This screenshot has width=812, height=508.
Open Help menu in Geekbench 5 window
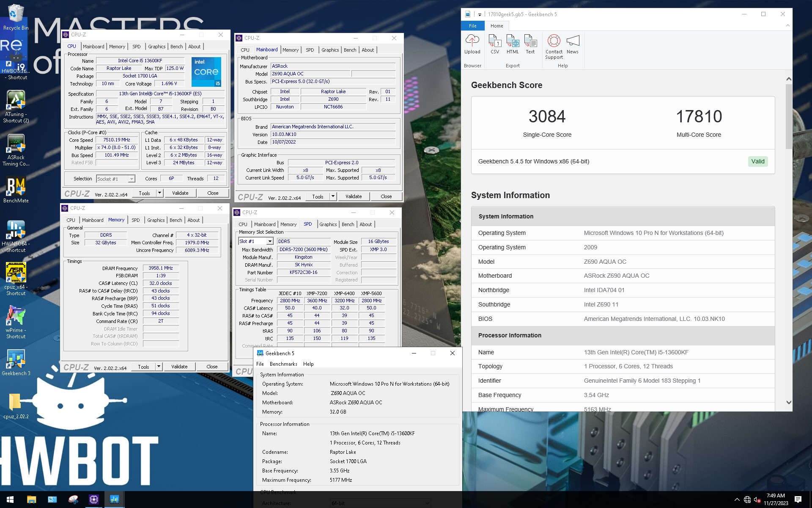coord(308,364)
